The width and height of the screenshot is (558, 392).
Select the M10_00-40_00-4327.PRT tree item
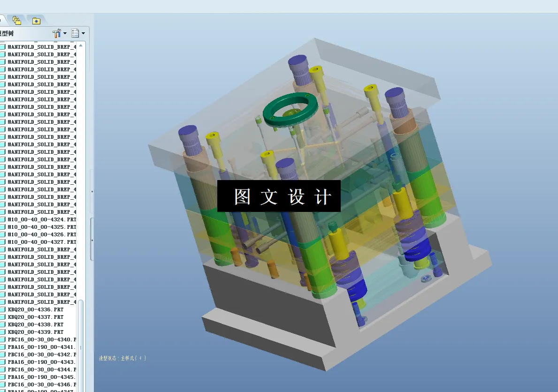click(x=40, y=242)
